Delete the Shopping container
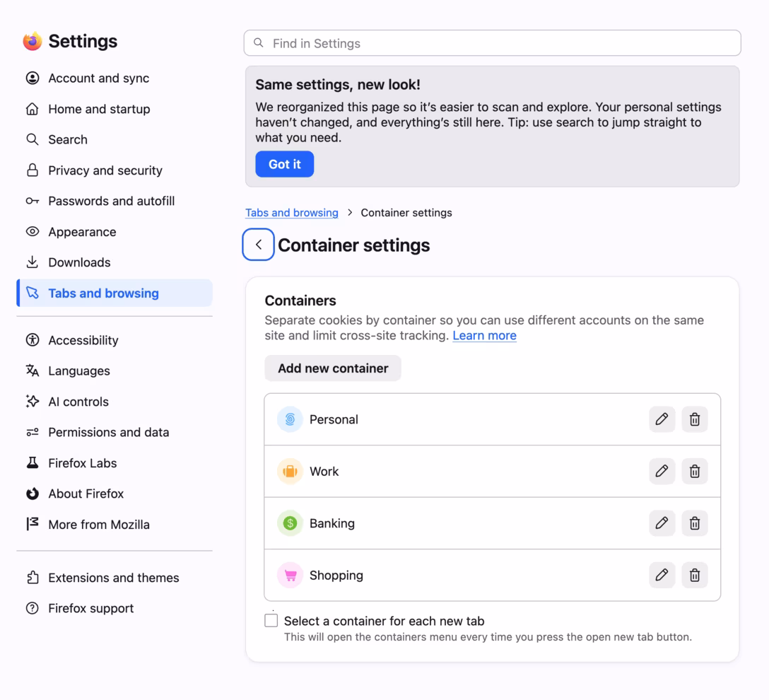Screen dimensions: 769x700 click(x=695, y=575)
